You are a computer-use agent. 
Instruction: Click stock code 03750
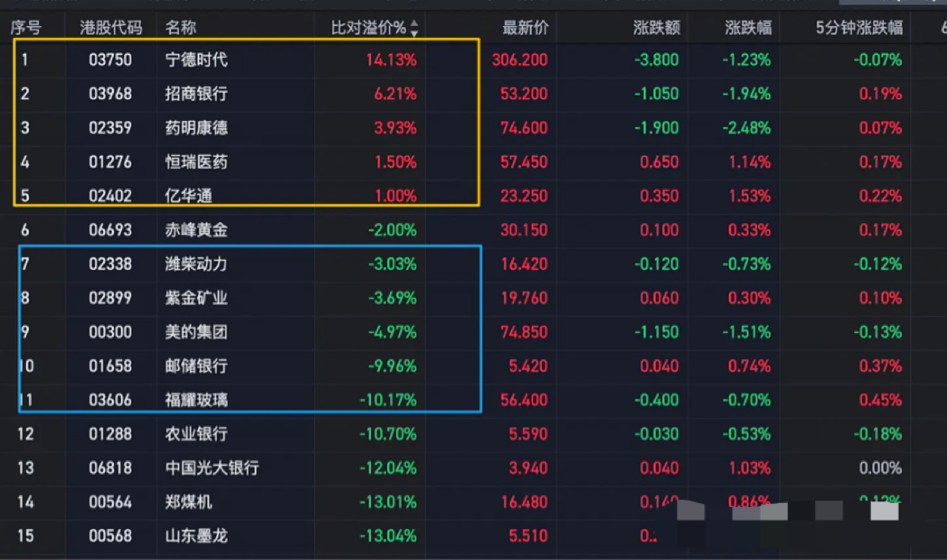pyautogui.click(x=110, y=60)
